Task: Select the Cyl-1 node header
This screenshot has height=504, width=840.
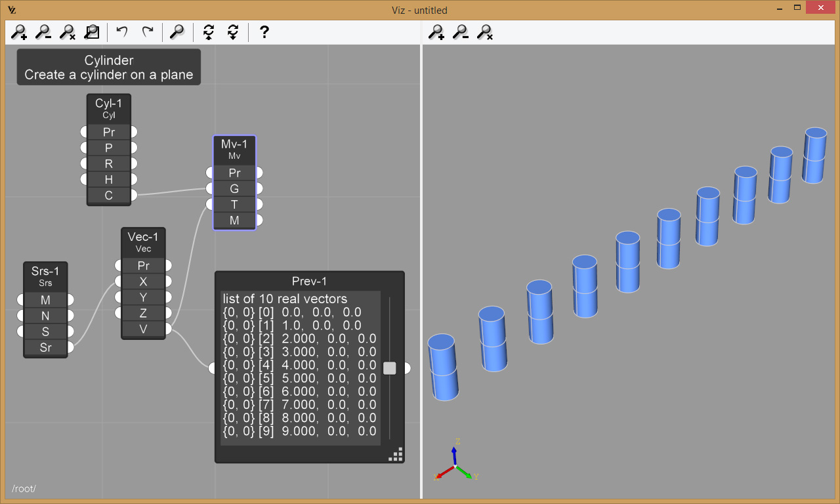Action: (x=109, y=108)
